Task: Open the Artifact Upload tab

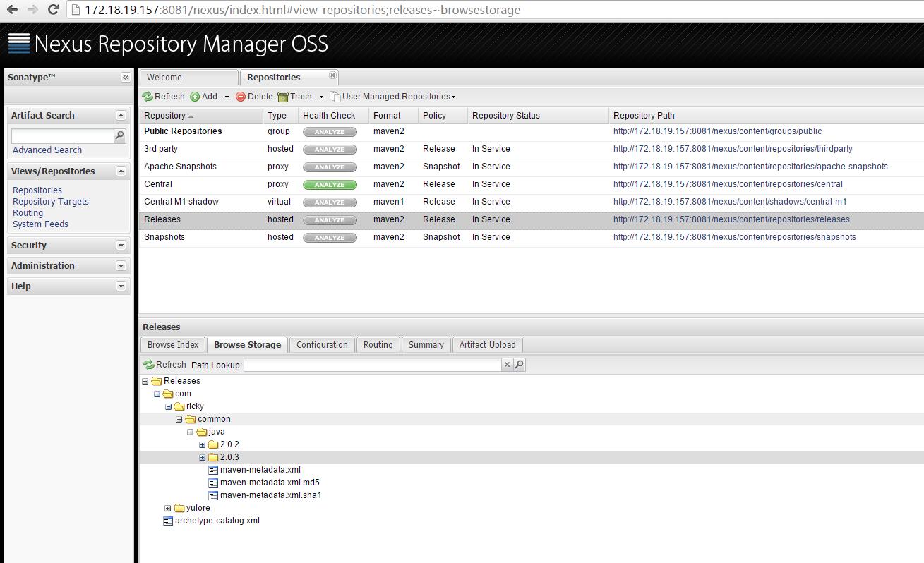Action: coord(488,345)
